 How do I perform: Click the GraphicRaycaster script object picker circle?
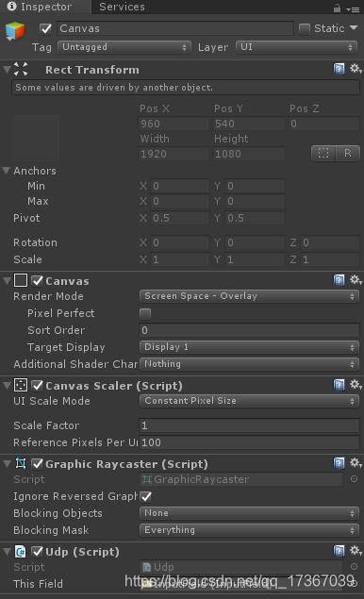coord(354,479)
